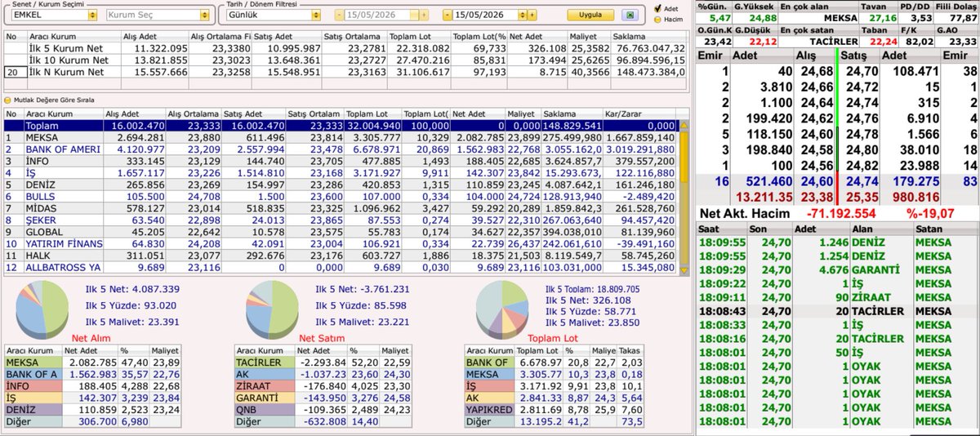
Task: Select the YATIRIM FİNANS broker row
Action: [341, 243]
